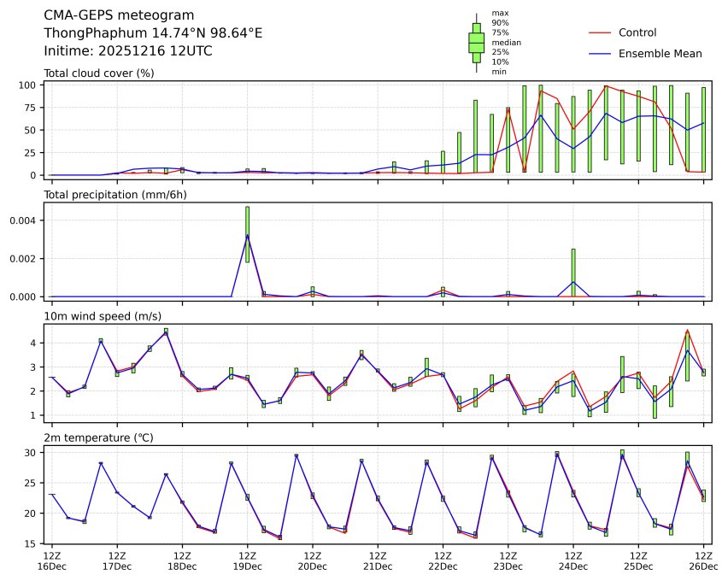Click the '12Z 20Dec' time axis label

click(x=313, y=561)
